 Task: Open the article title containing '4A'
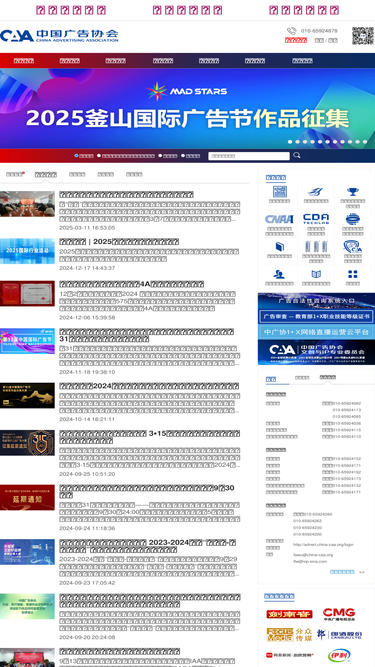pos(132,284)
